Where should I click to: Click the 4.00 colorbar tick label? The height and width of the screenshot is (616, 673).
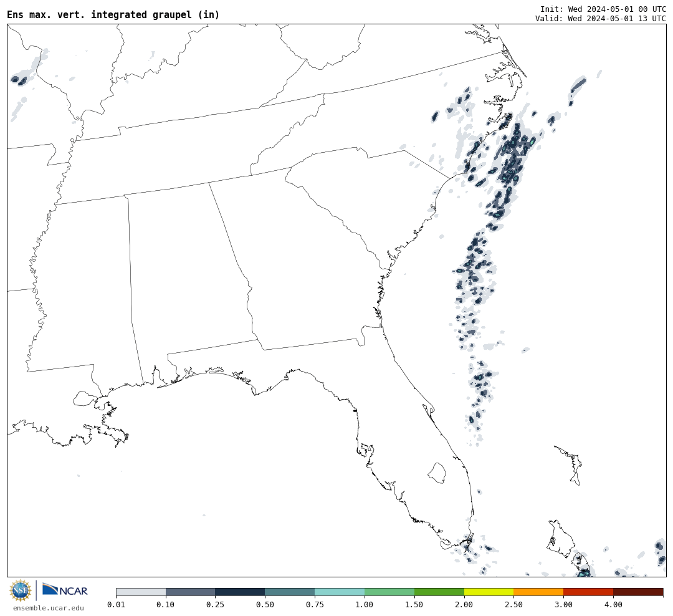[613, 605]
